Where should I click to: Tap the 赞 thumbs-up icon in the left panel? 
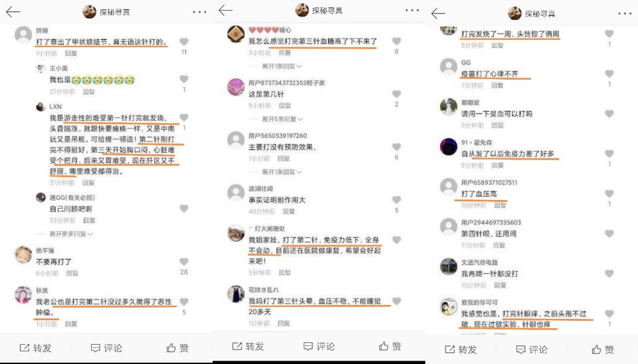pyautogui.click(x=171, y=348)
